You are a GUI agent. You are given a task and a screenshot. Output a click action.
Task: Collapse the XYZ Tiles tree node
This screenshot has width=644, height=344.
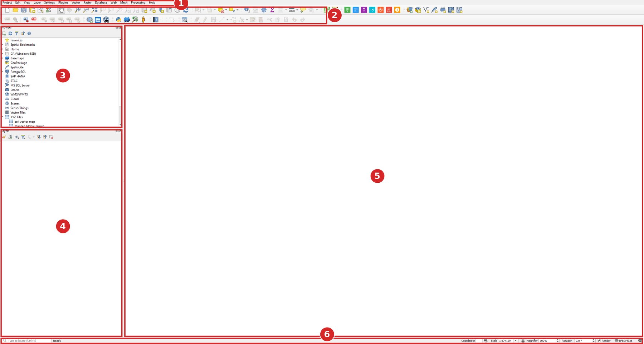pos(3,117)
